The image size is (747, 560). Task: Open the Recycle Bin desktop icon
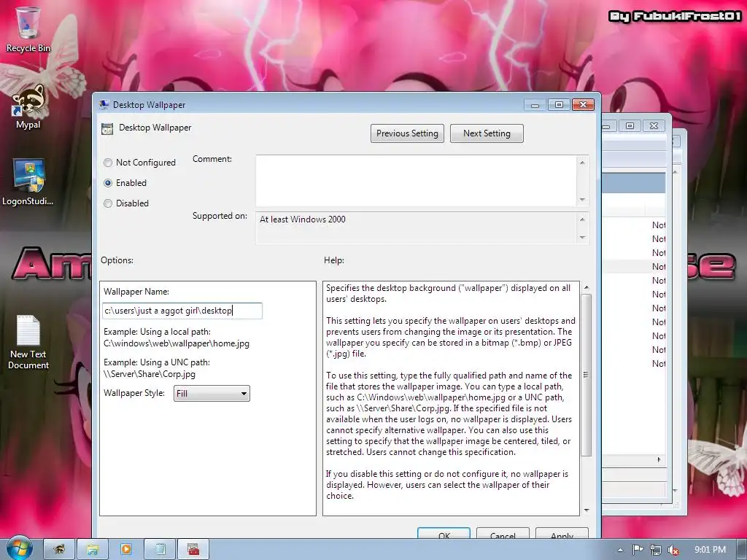point(28,29)
